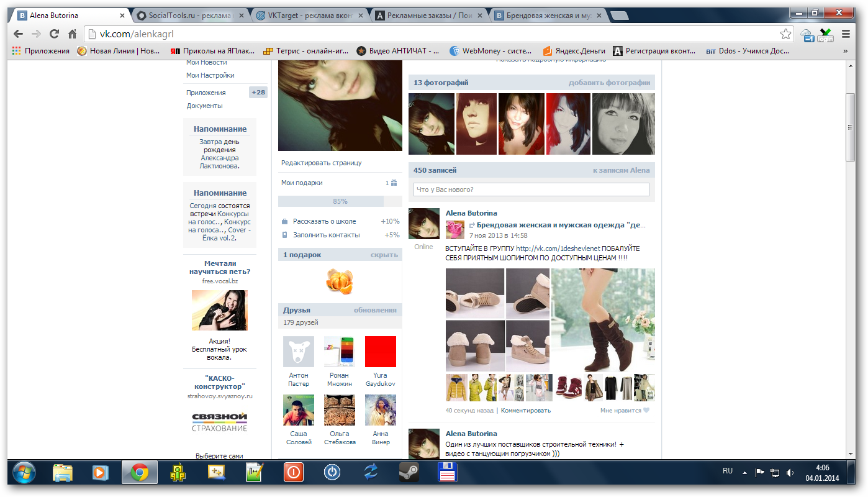The image size is (868, 497).
Task: Open the Новая Линия bookmark
Action: pyautogui.click(x=119, y=51)
